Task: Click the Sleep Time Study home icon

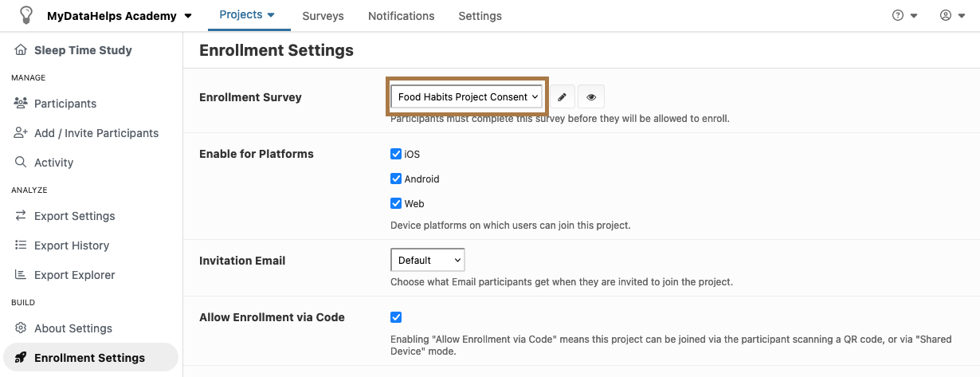Action: [21, 50]
